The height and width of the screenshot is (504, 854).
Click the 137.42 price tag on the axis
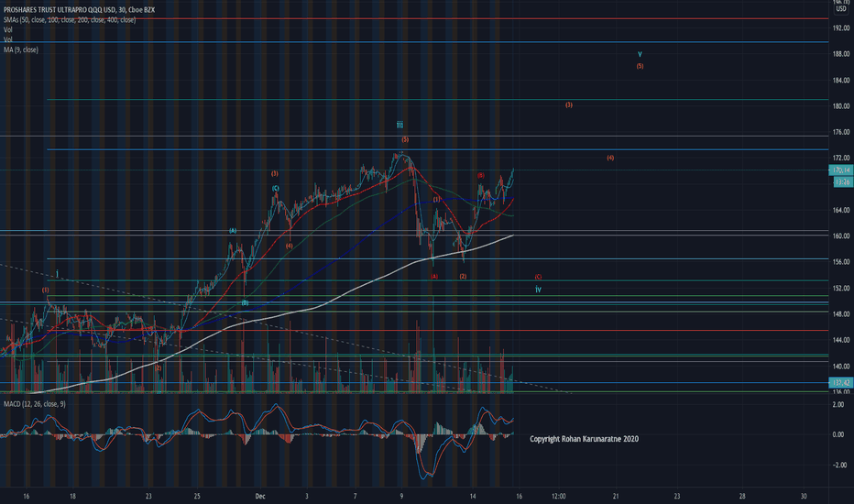click(841, 383)
